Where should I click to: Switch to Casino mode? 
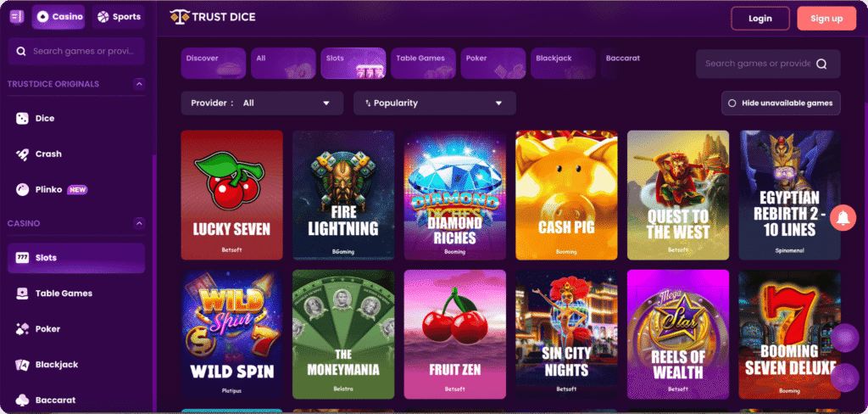tap(58, 17)
